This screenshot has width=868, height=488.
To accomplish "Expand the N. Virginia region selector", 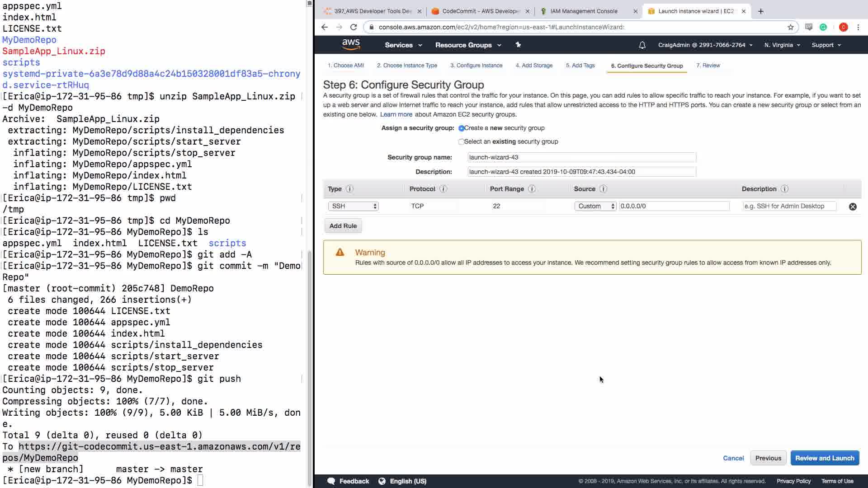I will 782,45.
